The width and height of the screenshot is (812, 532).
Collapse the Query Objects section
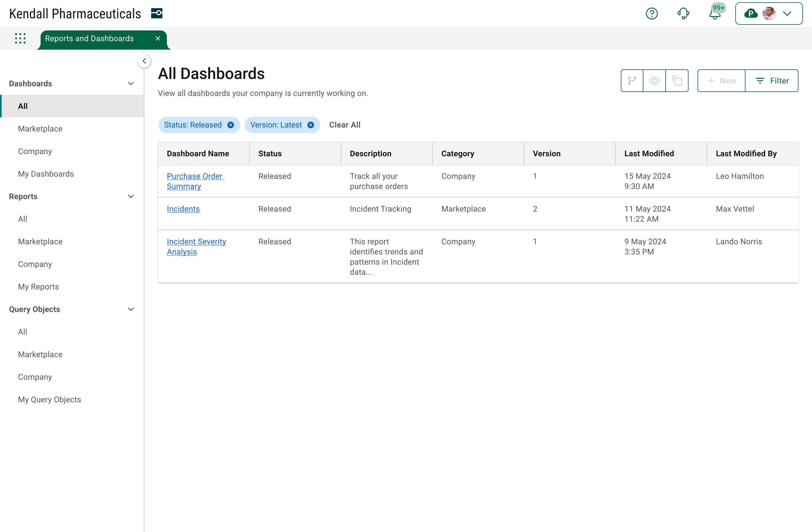(x=131, y=309)
